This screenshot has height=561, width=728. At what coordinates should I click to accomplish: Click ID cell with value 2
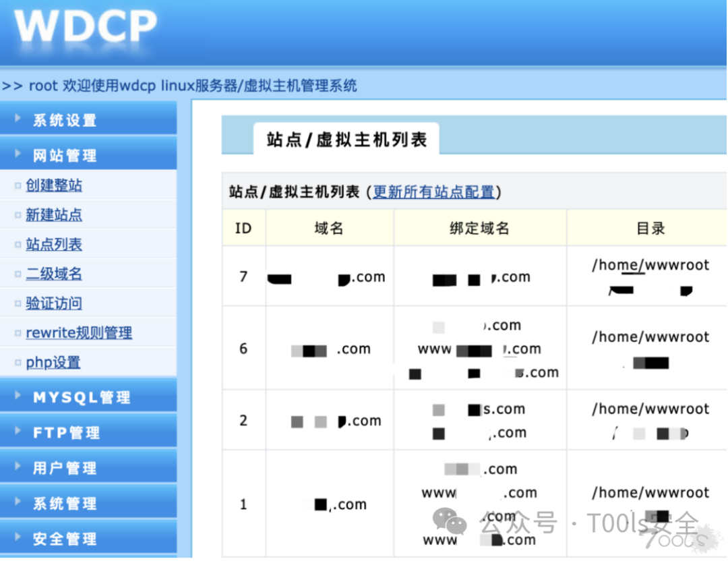point(243,420)
